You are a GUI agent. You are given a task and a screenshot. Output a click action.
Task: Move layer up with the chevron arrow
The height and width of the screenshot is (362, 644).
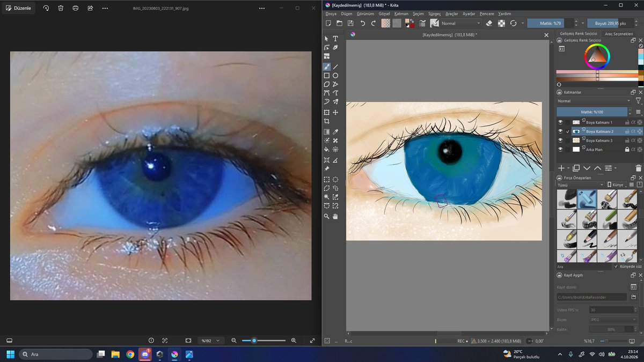(x=597, y=168)
